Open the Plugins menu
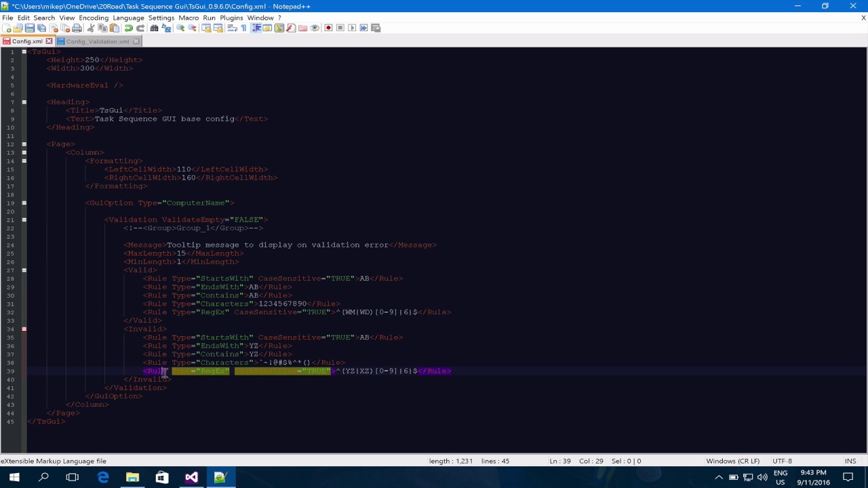This screenshot has width=868, height=488. click(x=231, y=18)
